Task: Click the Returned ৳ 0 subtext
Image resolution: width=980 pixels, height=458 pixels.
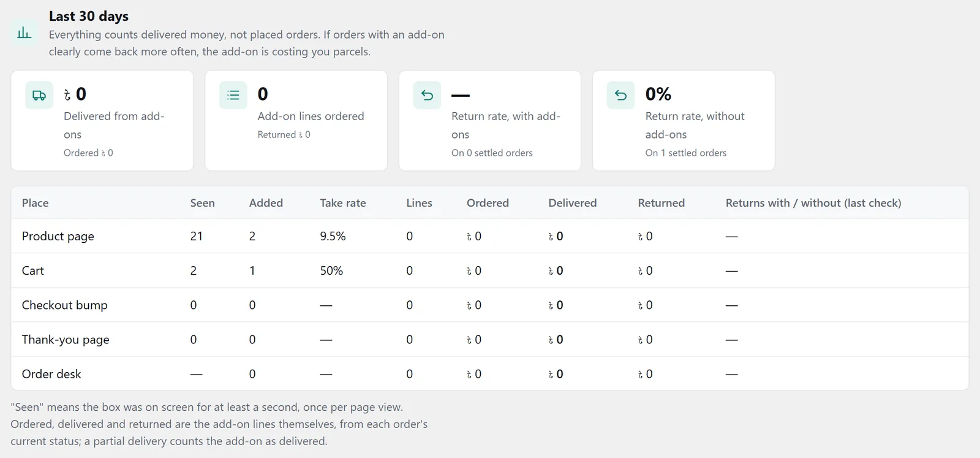Action: [284, 134]
